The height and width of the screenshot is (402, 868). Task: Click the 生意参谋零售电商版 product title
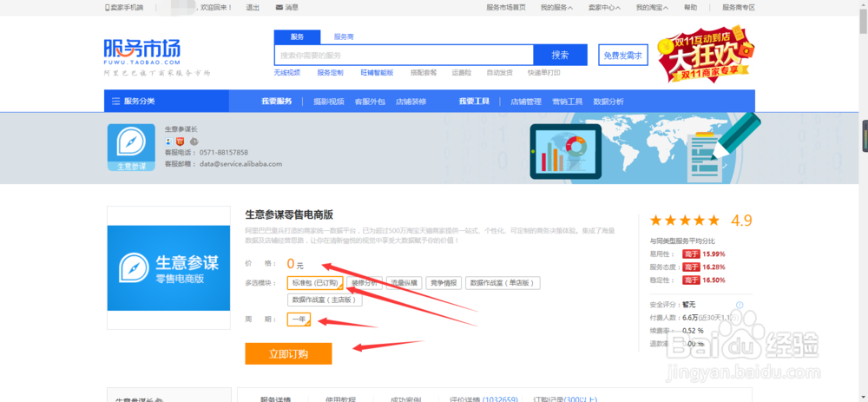click(x=289, y=214)
